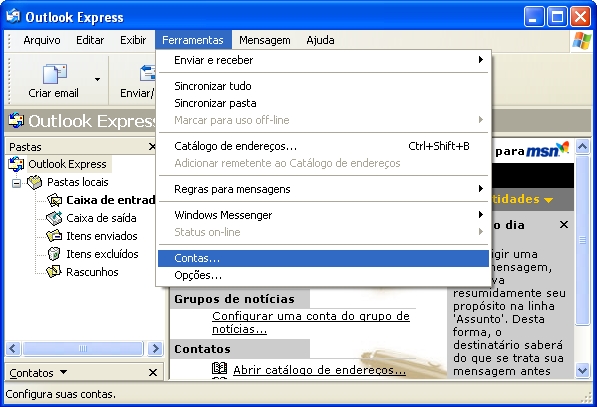
Task: Click the MSN butterfly logo
Action: 562,148
